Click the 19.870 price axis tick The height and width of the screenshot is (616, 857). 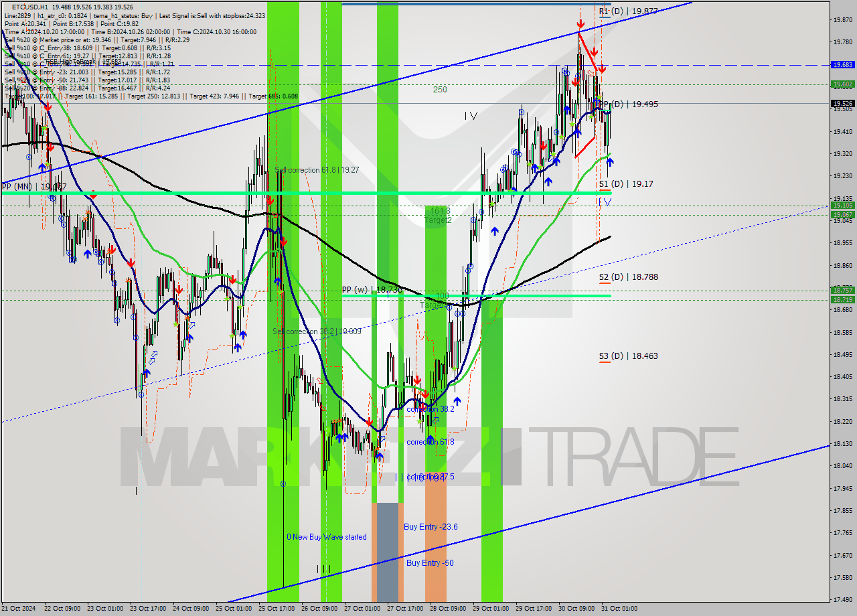tap(842, 20)
